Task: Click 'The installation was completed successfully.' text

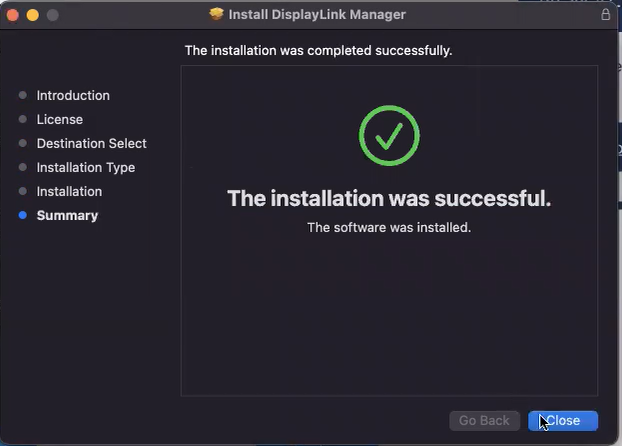Action: coord(319,51)
